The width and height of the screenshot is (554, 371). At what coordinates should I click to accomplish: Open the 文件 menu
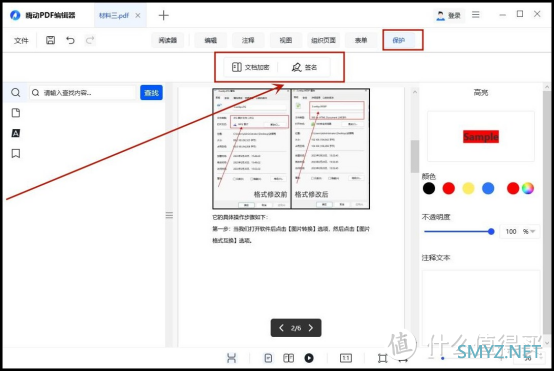click(x=21, y=40)
